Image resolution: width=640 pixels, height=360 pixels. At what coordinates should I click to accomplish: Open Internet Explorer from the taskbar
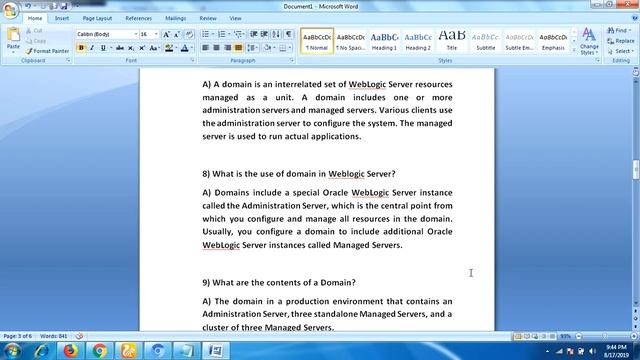point(41,351)
